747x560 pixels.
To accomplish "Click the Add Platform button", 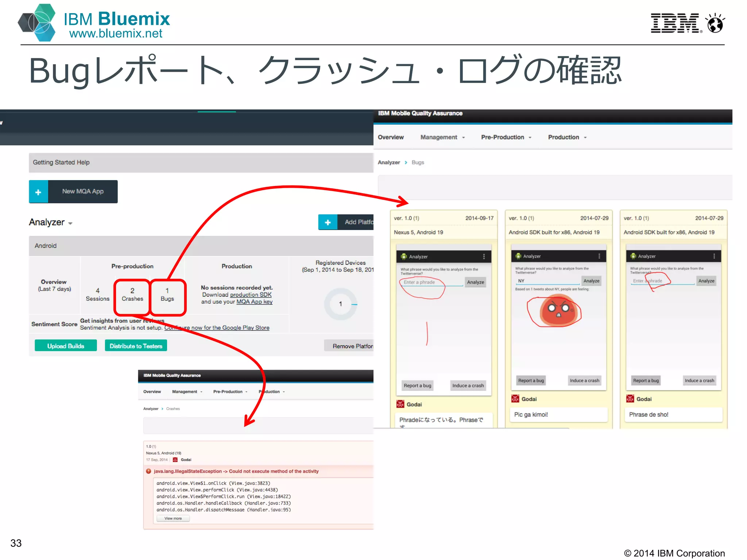I will tap(346, 222).
